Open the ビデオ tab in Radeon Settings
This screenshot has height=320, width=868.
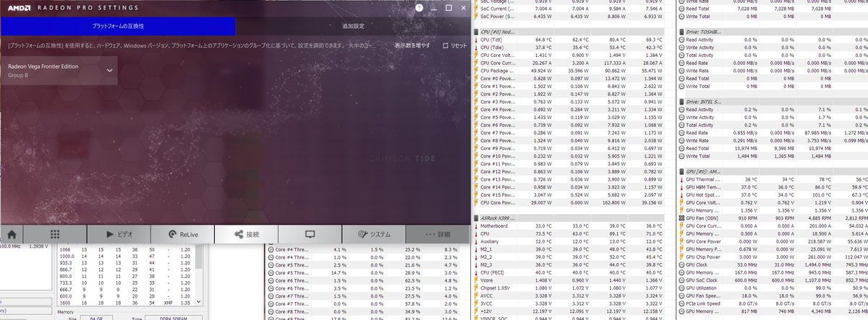coord(119,234)
